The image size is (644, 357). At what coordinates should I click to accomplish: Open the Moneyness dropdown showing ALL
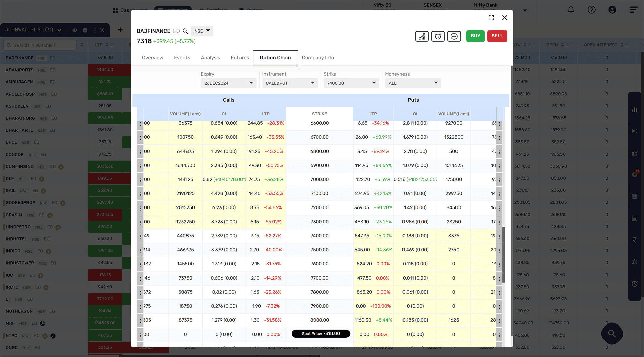(x=413, y=83)
